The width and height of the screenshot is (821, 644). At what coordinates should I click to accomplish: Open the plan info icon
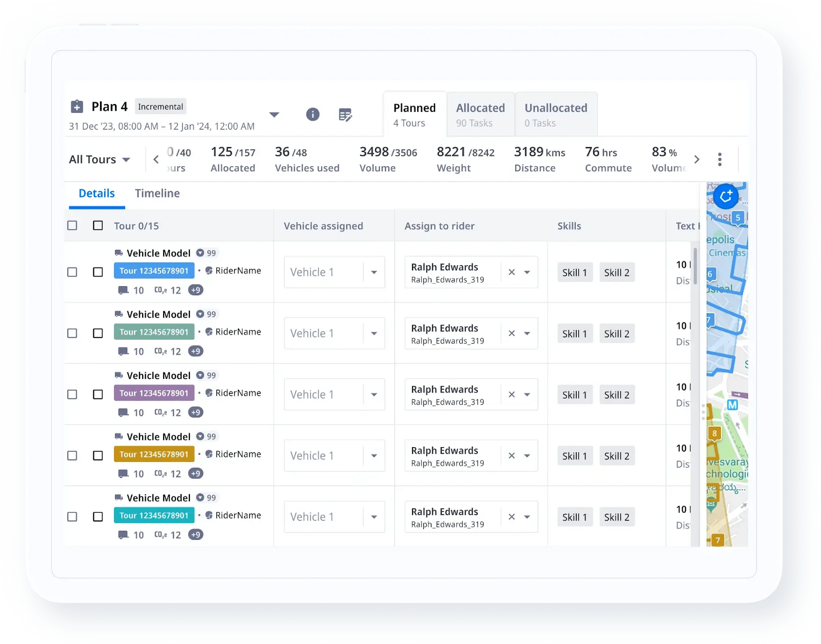point(313,115)
